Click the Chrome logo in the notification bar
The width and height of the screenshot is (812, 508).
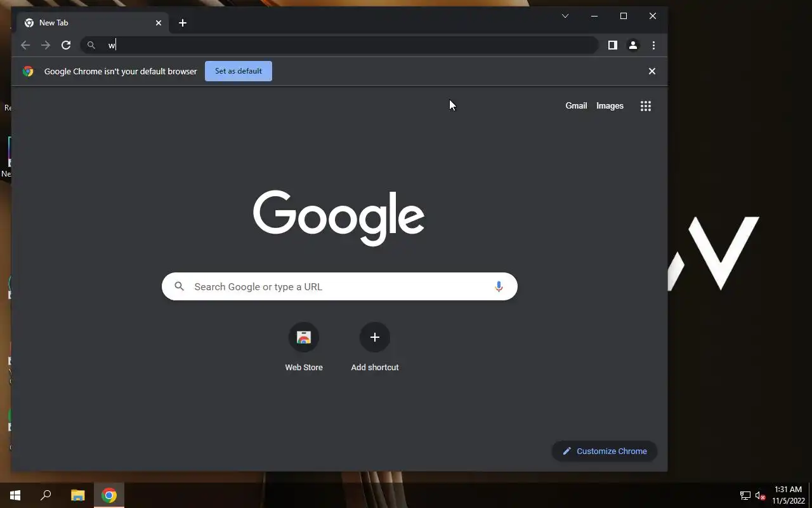[28, 71]
